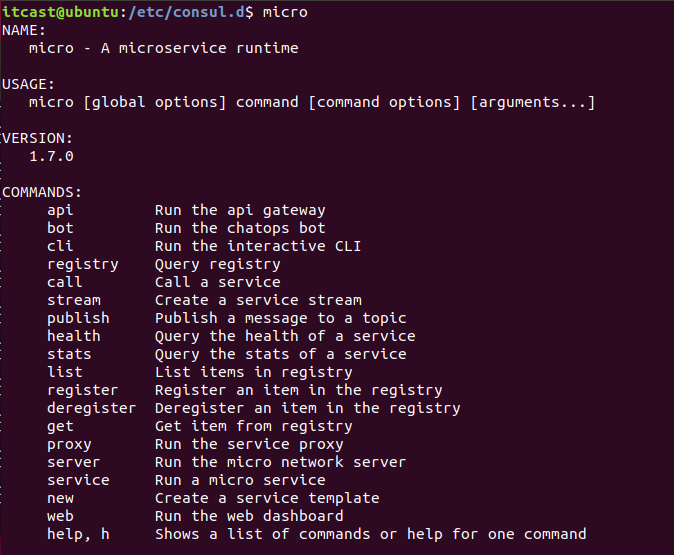Click the 'api' command name
Screen dimensions: 674x555
coord(60,211)
